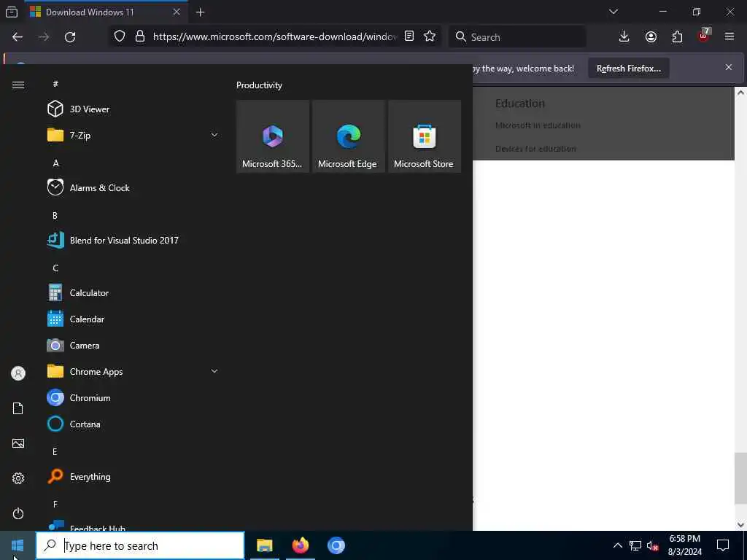Viewport: 747px width, 560px height.
Task: Open Cortana
Action: [133, 424]
